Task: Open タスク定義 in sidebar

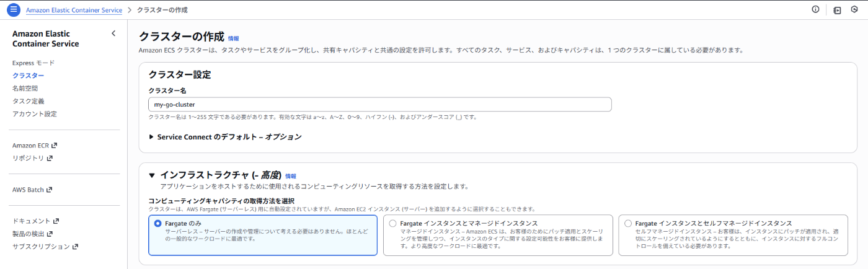Action: point(28,101)
